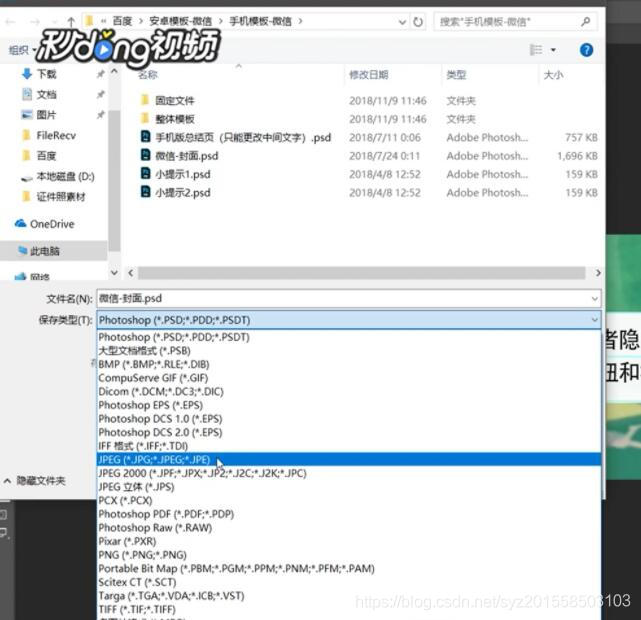Viewport: 641px width, 620px height.
Task: Choose CompuServe GIF format
Action: coord(349,378)
